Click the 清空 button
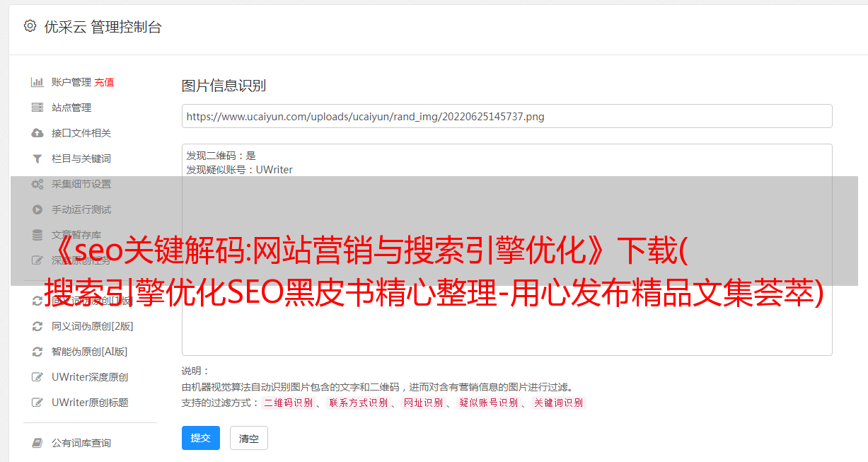Viewport: 868px width, 462px height. 249,439
